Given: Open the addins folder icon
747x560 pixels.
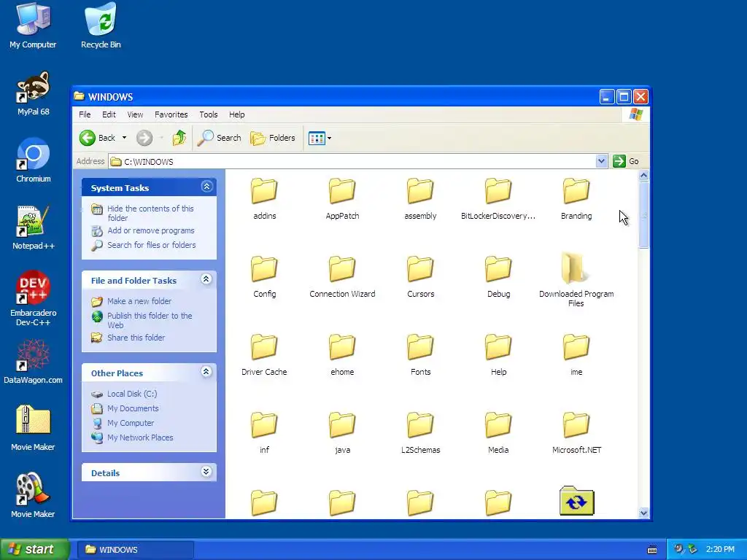Looking at the screenshot, I should (x=264, y=190).
